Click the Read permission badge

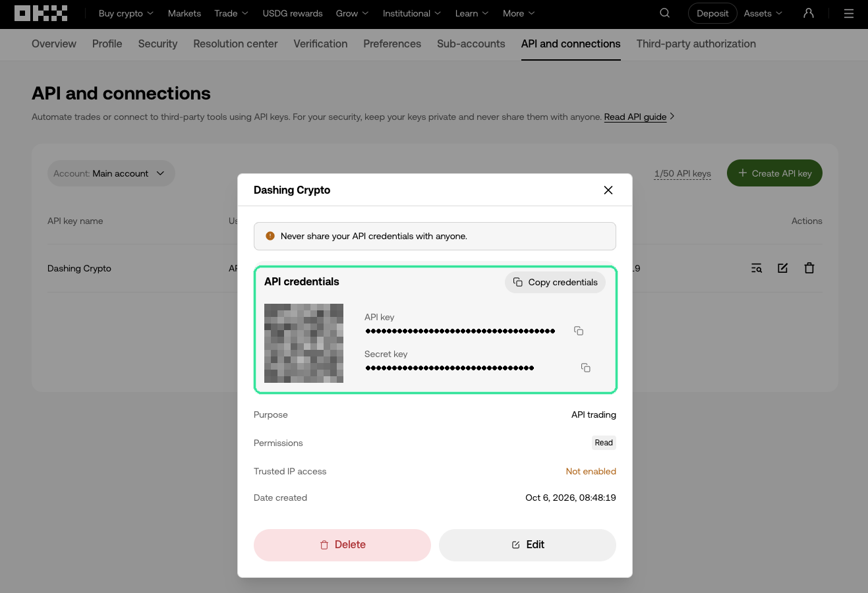tap(604, 443)
